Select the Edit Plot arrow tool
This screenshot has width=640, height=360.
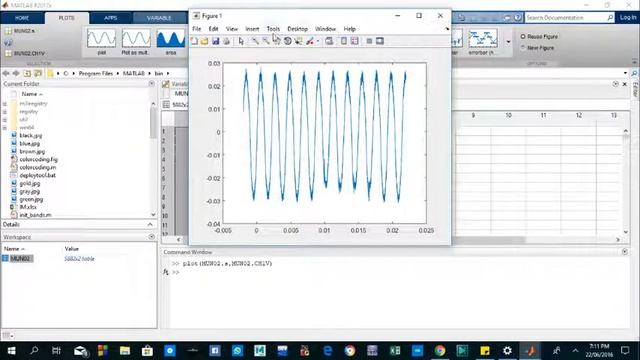pyautogui.click(x=241, y=41)
